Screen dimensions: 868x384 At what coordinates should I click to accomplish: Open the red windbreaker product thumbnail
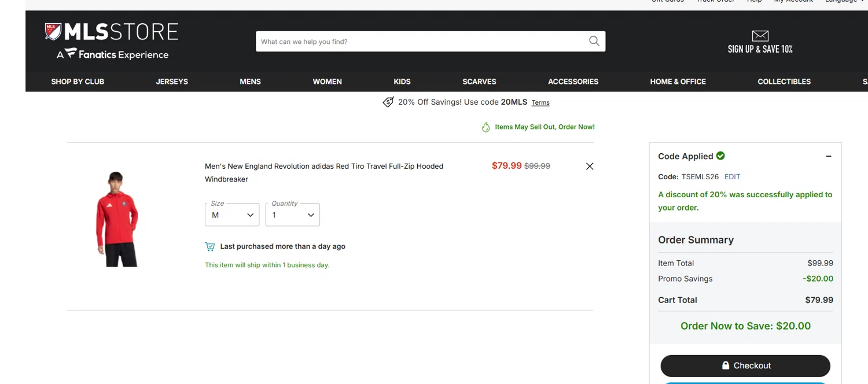(117, 219)
